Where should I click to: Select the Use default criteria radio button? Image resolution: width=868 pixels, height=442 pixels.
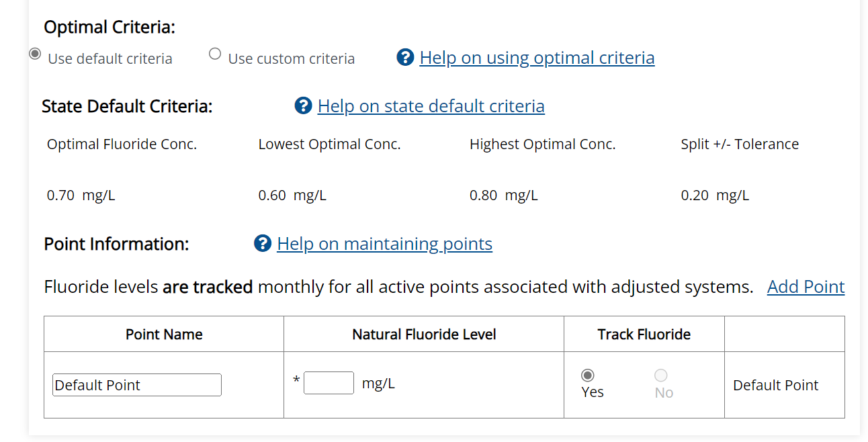pos(36,54)
